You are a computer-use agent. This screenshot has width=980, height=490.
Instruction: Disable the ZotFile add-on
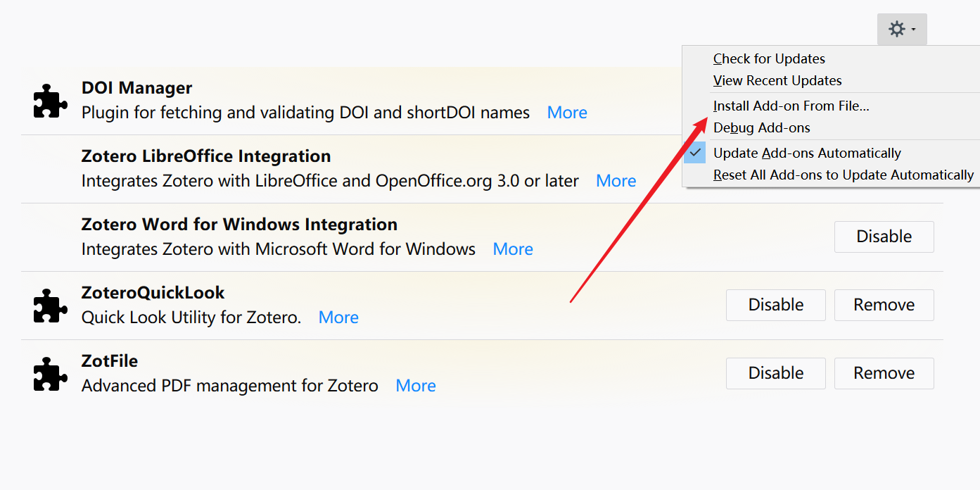(775, 374)
